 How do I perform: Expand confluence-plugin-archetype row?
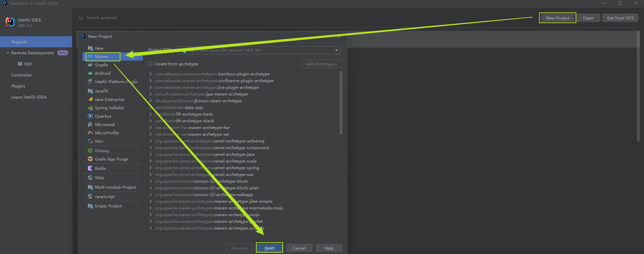click(151, 81)
